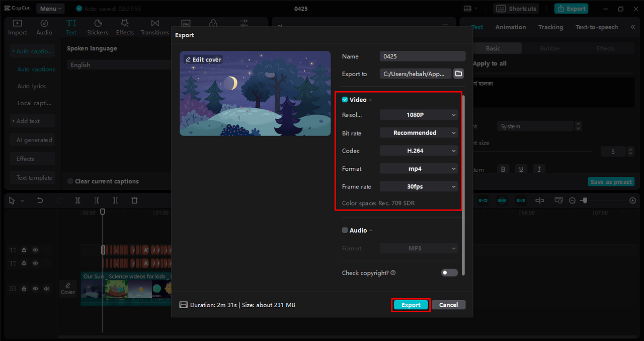Click the playhead marker on the timeline ruler
Screen dimensions: 644x341
click(103, 212)
